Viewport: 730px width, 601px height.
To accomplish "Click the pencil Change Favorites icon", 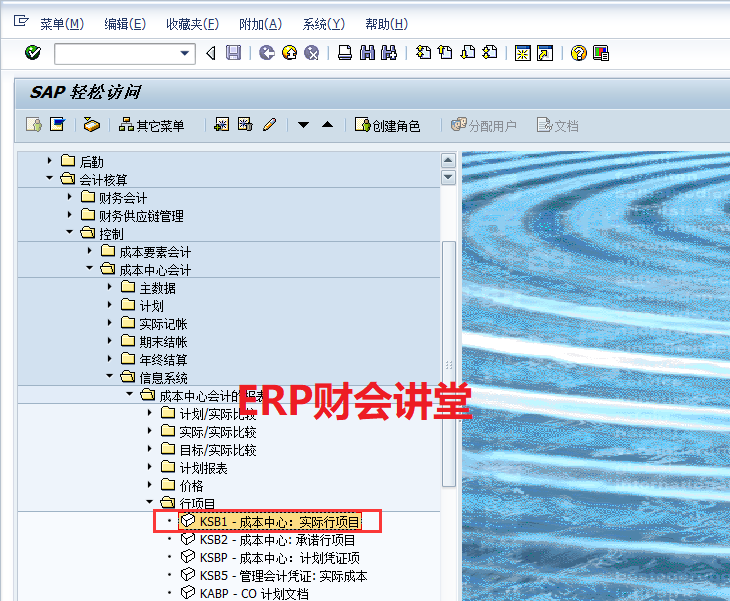I will pyautogui.click(x=269, y=125).
